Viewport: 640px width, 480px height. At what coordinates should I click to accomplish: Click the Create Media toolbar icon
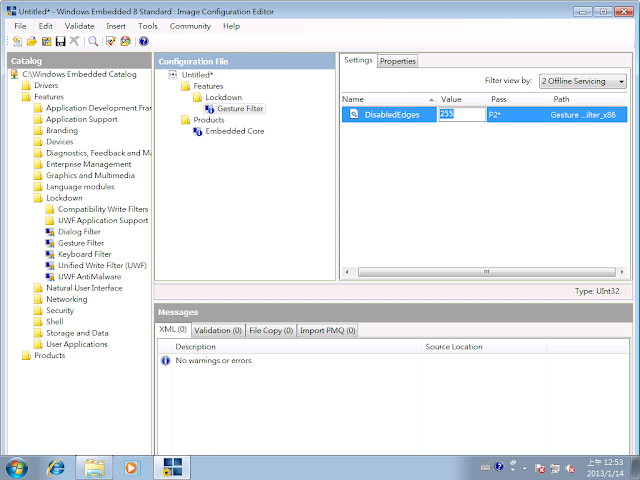point(125,41)
